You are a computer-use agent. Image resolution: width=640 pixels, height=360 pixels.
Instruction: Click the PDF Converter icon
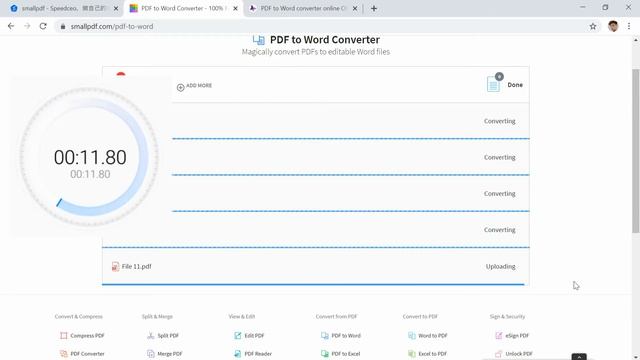(x=64, y=353)
